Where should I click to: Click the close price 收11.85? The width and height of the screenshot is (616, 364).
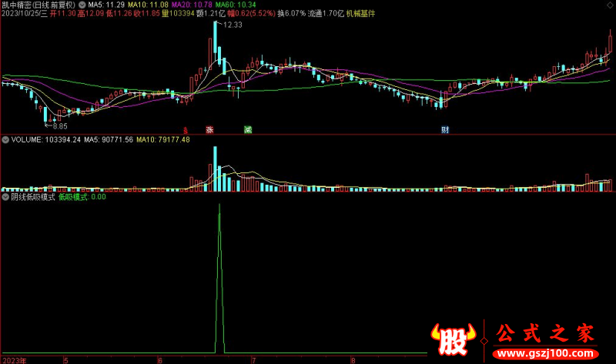pyautogui.click(x=147, y=14)
